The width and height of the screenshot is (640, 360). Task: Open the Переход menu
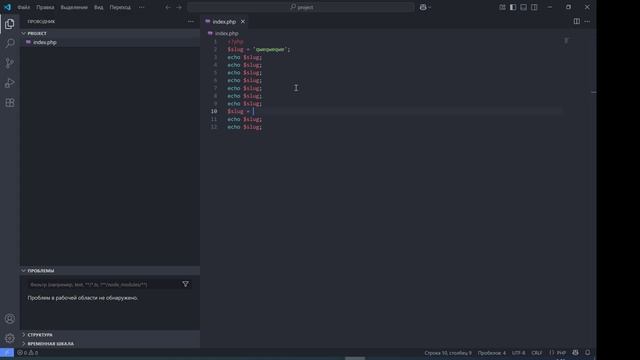(x=120, y=7)
